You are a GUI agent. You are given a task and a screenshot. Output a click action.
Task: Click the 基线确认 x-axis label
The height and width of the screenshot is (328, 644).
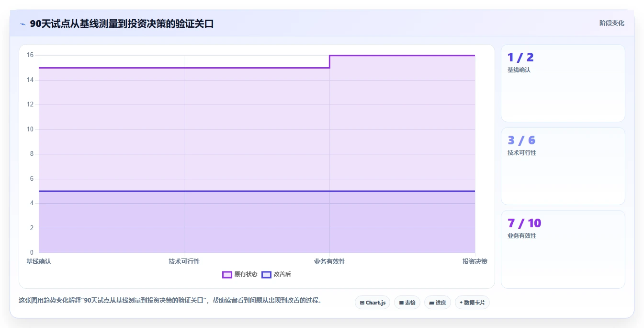point(39,261)
